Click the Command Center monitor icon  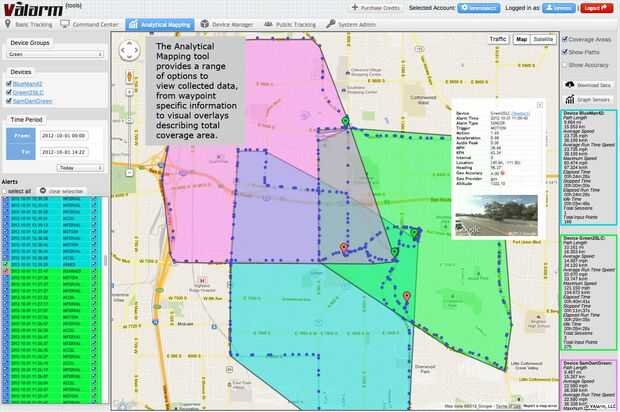64,24
